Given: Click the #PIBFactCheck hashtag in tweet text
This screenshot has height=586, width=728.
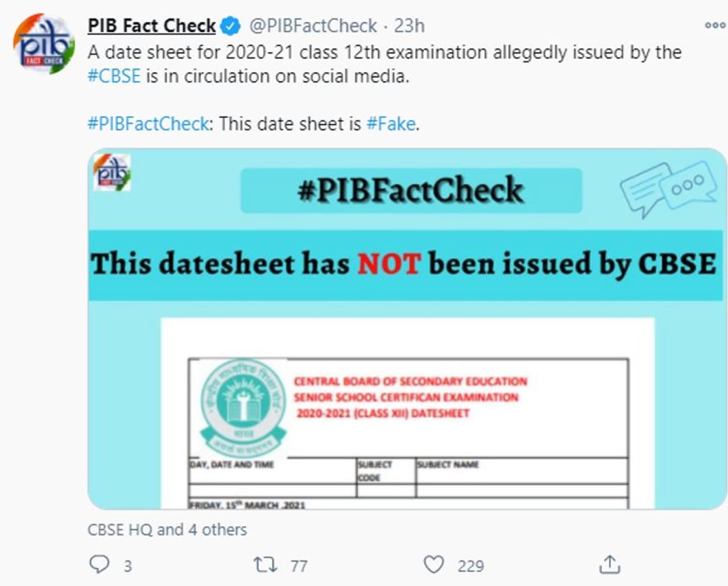Looking at the screenshot, I should click(x=148, y=124).
